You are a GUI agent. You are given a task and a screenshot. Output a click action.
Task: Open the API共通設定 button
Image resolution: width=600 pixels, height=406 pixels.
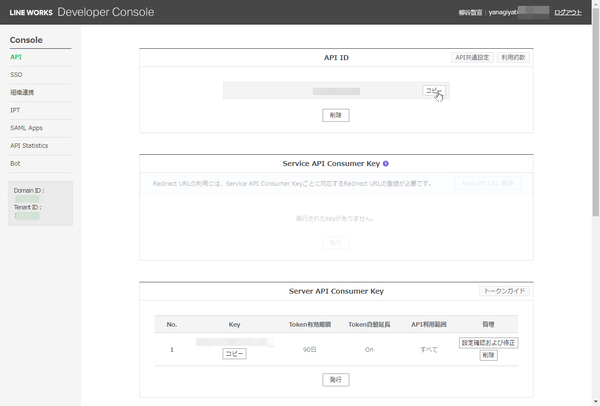[x=472, y=57]
